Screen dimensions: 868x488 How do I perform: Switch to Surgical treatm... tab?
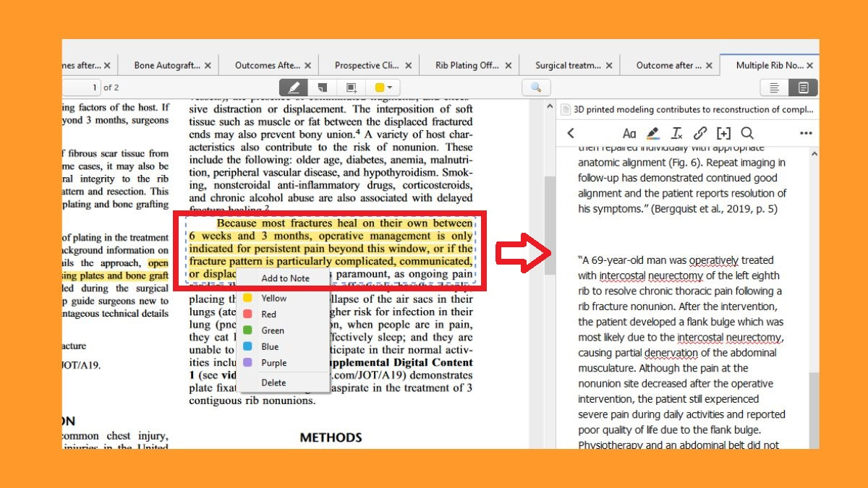568,65
